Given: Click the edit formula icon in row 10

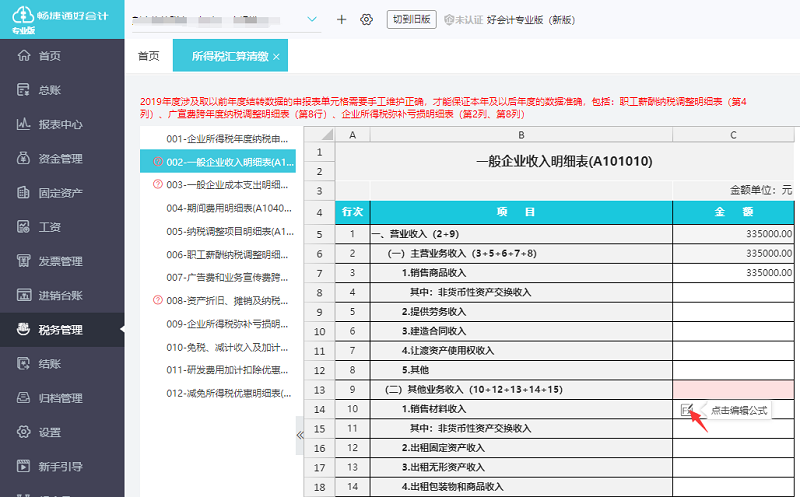Looking at the screenshot, I should click(686, 409).
